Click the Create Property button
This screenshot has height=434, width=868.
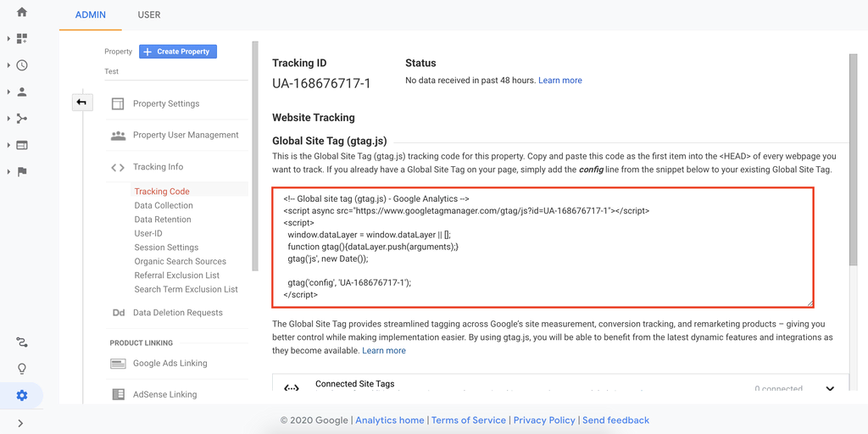click(178, 52)
